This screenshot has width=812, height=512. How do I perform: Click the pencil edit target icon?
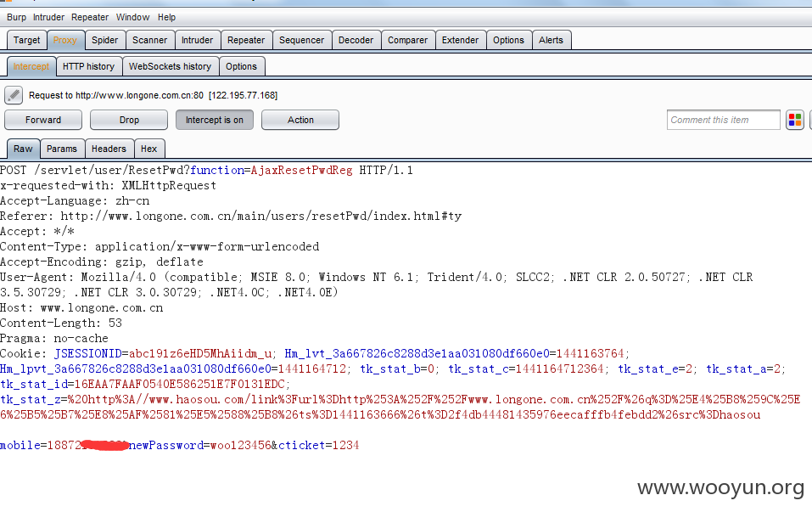[x=14, y=95]
